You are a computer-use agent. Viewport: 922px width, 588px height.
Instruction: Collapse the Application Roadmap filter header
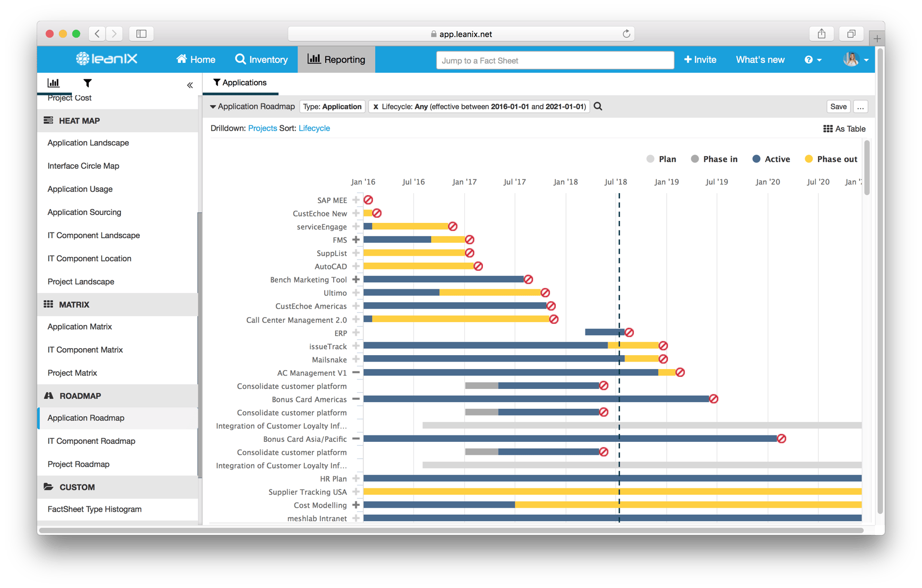click(213, 106)
